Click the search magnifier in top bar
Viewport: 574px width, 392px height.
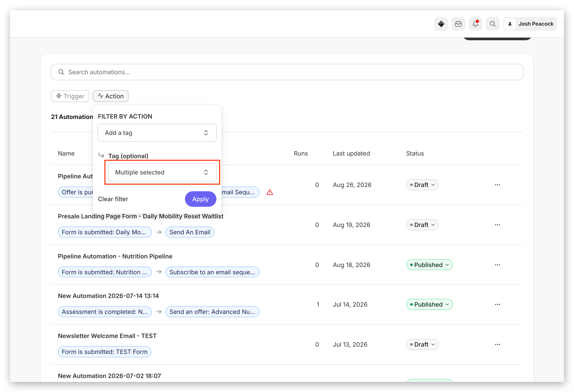pos(493,24)
